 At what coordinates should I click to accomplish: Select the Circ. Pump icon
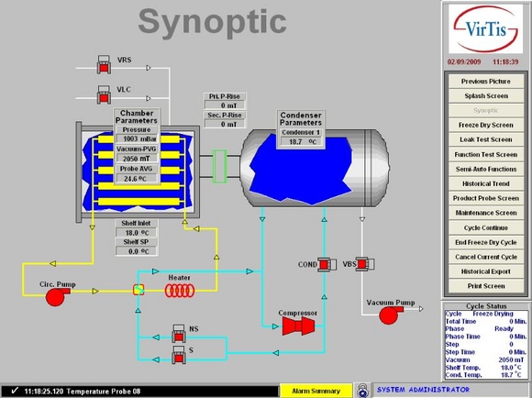click(x=58, y=297)
